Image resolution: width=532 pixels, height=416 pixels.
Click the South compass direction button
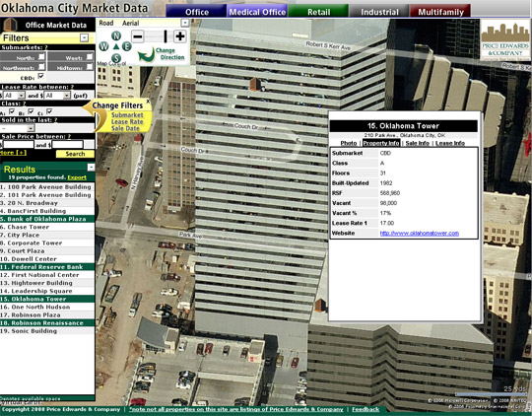[x=116, y=58]
